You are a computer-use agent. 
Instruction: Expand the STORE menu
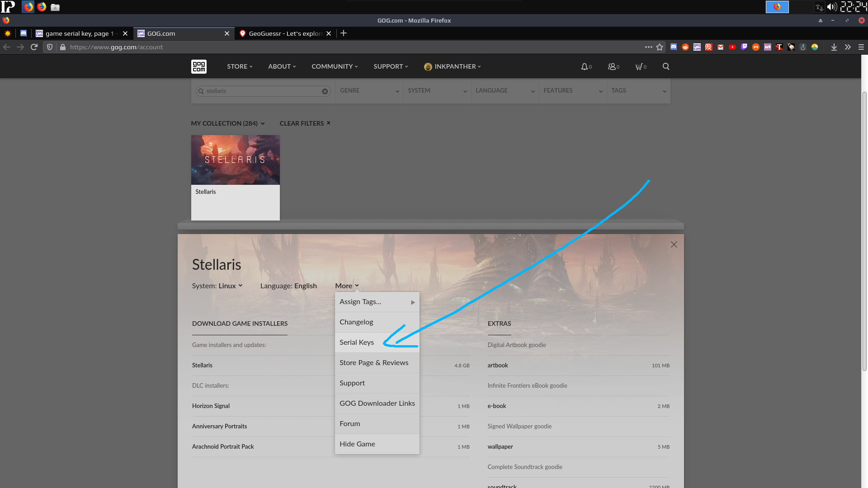pyautogui.click(x=240, y=66)
